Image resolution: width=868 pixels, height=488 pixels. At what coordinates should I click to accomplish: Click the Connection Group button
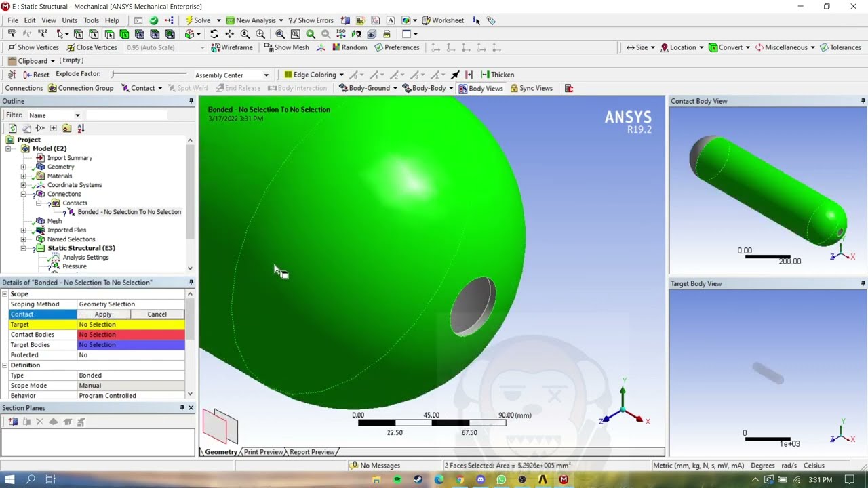click(x=81, y=88)
